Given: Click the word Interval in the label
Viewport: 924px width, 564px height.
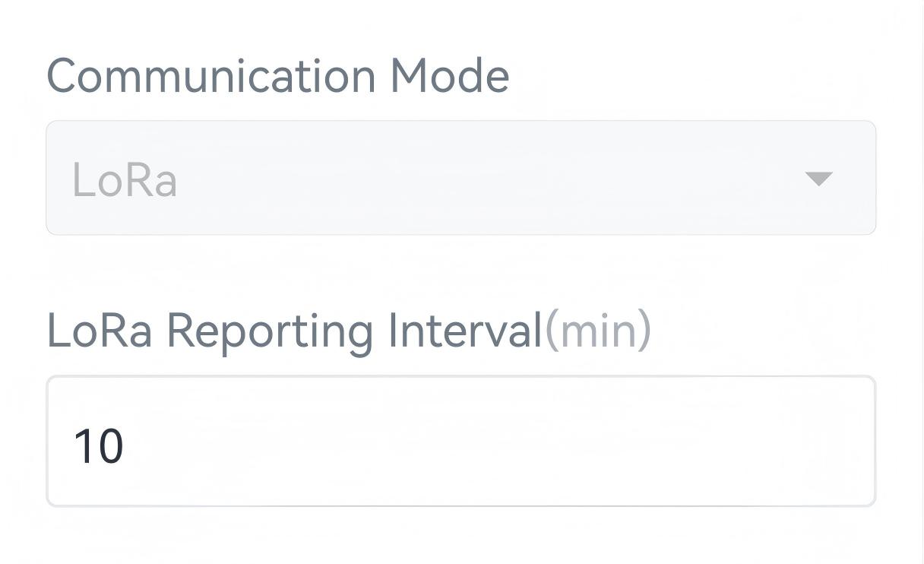Looking at the screenshot, I should coord(464,331).
